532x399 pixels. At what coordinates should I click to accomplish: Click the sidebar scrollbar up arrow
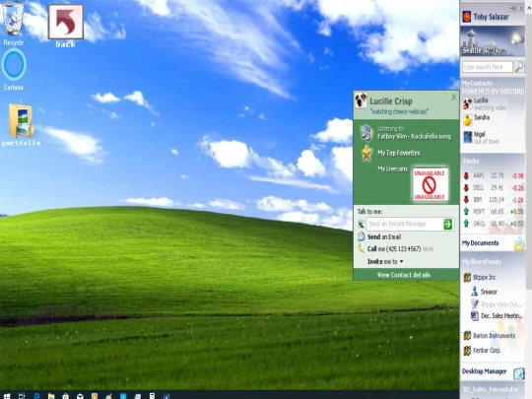click(529, 9)
